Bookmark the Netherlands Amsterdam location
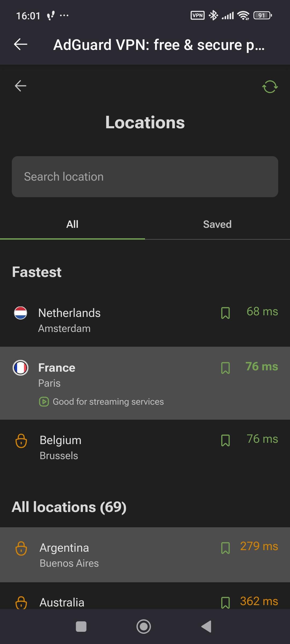This screenshot has width=290, height=644. click(x=225, y=313)
